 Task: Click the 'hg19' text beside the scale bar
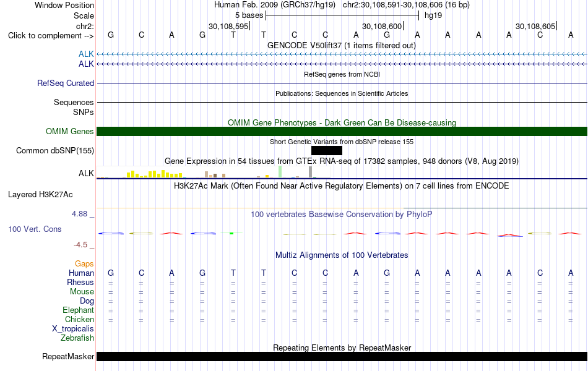pyautogui.click(x=433, y=15)
